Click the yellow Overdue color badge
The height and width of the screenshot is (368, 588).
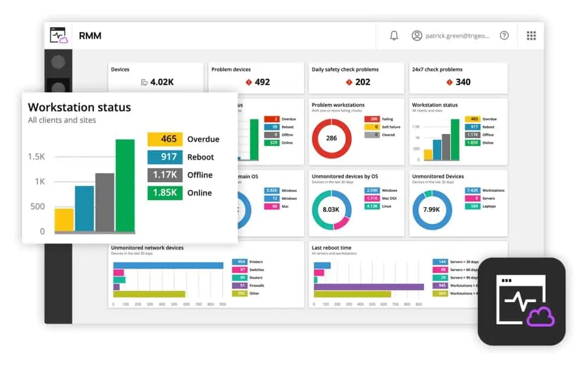[165, 139]
